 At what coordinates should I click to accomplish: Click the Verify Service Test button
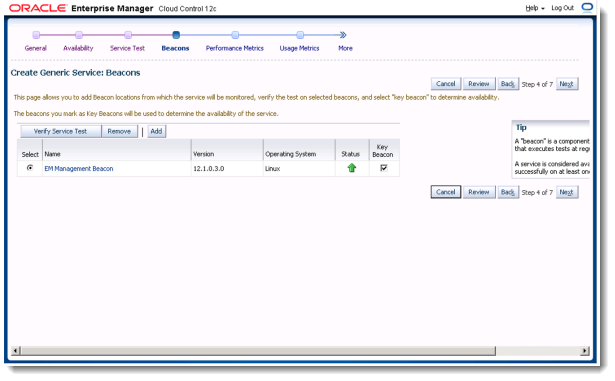[x=60, y=131]
